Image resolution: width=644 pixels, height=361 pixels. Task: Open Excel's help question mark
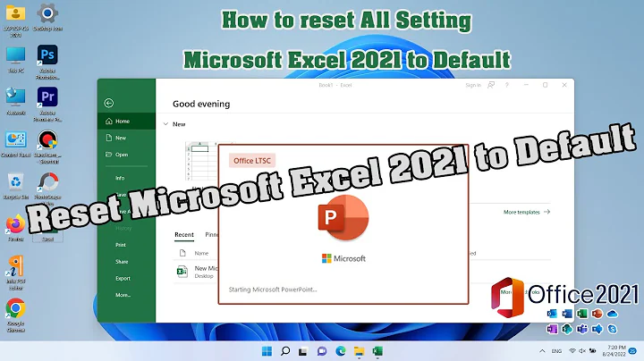pyautogui.click(x=507, y=85)
